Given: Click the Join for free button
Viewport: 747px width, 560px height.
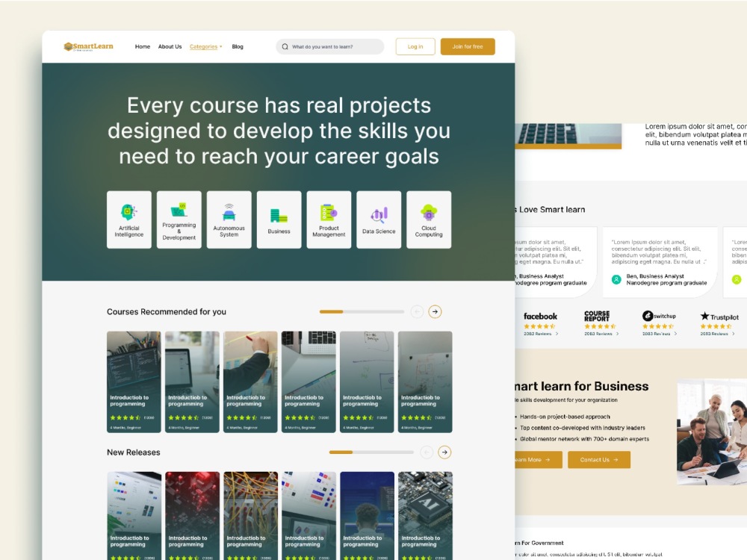Looking at the screenshot, I should coord(468,46).
